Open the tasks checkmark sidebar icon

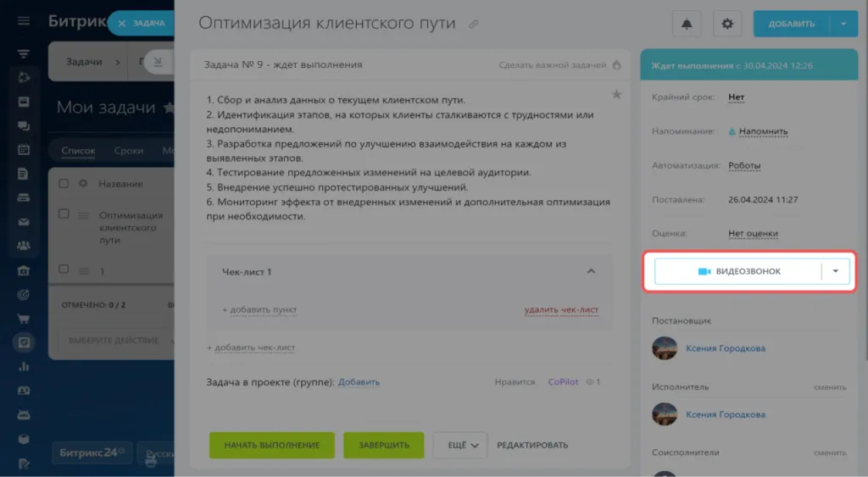point(23,342)
